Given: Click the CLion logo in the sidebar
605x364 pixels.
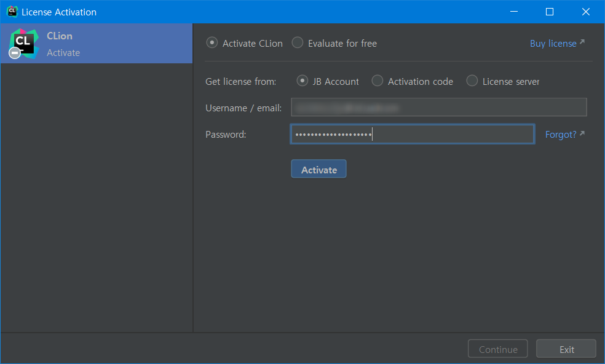Looking at the screenshot, I should coord(24,44).
